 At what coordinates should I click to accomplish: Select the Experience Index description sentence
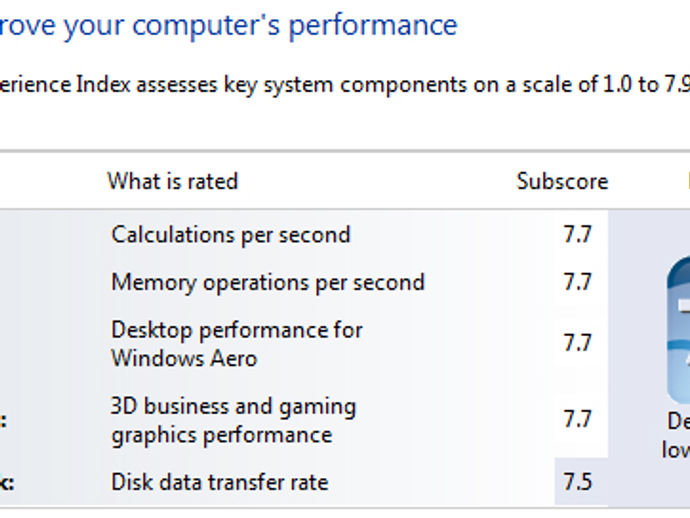coord(345,84)
